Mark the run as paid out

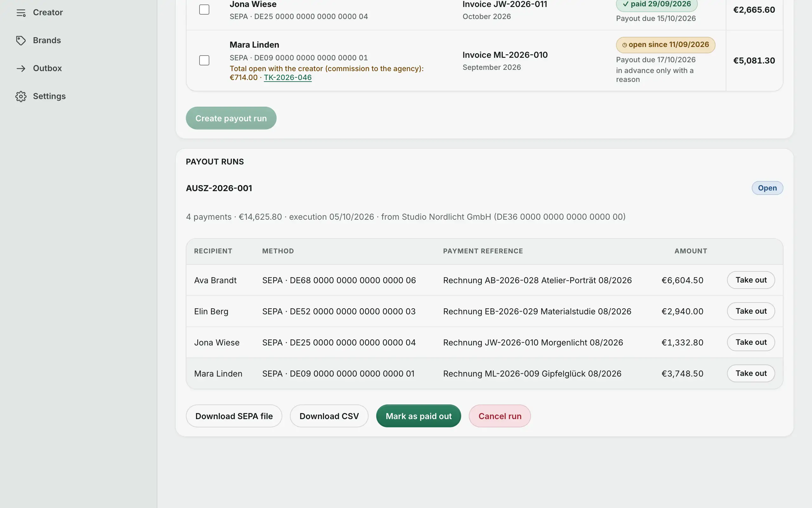tap(418, 416)
